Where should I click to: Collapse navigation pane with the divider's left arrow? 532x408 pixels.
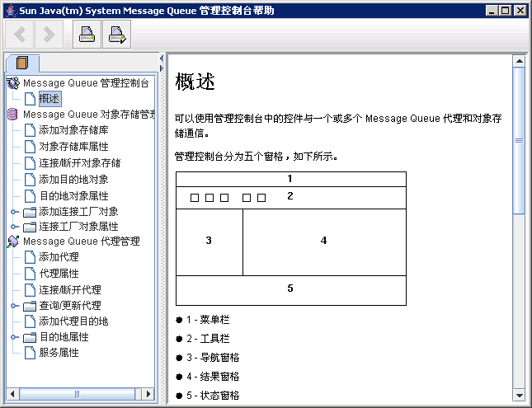(162, 59)
